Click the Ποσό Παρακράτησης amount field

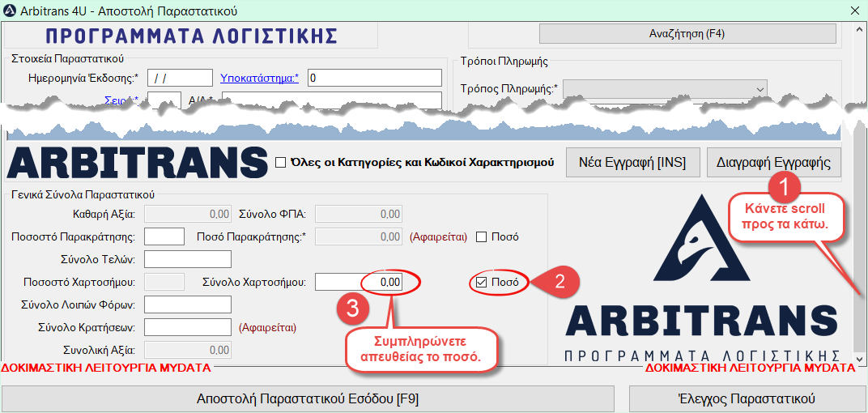[359, 236]
